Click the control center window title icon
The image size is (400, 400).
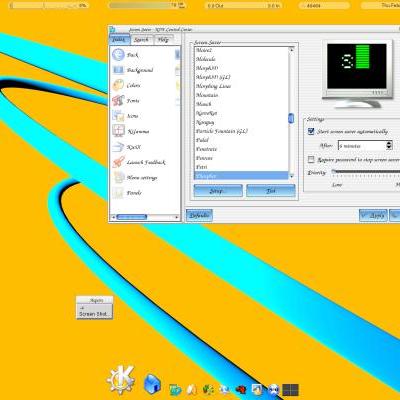tap(112, 29)
